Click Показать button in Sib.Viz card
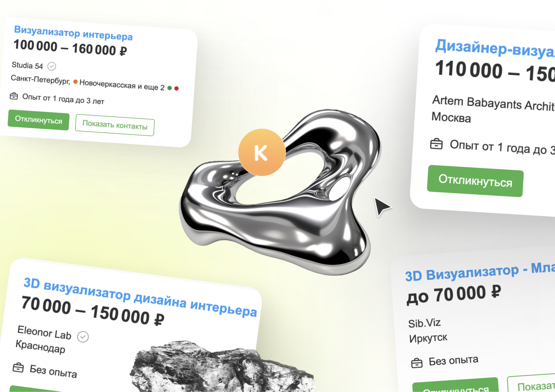 click(x=532, y=384)
